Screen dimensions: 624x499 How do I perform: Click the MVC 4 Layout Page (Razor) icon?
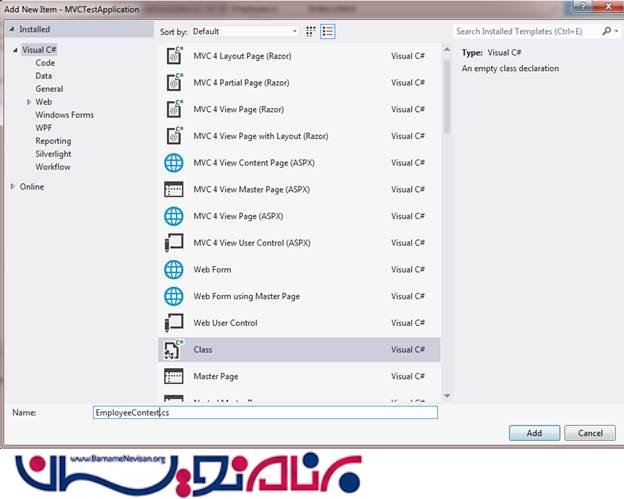(174, 56)
